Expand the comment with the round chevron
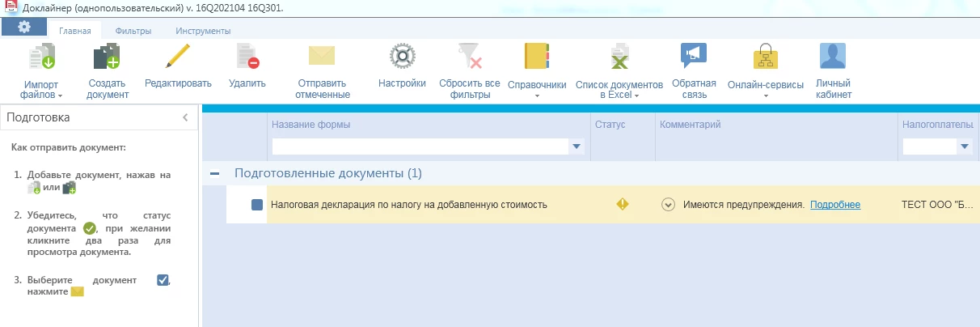This screenshot has width=980, height=327. (x=668, y=205)
